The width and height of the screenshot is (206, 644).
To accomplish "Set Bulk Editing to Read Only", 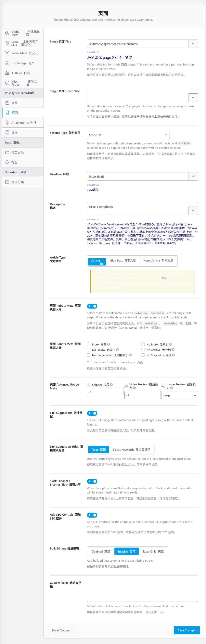I will 153,552.
